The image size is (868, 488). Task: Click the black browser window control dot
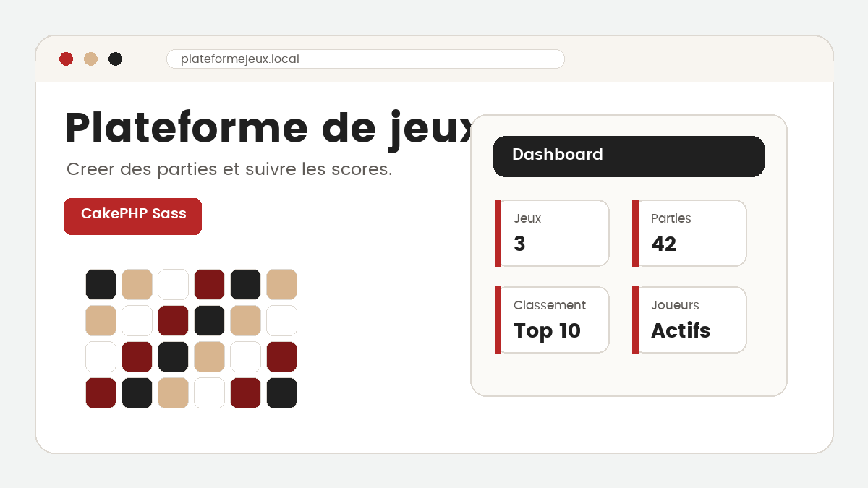click(115, 59)
